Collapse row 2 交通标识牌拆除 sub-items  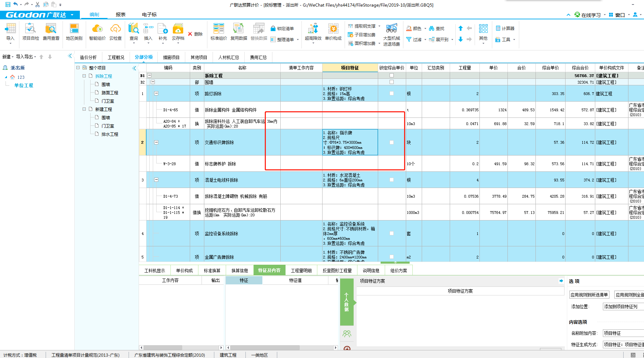(156, 142)
